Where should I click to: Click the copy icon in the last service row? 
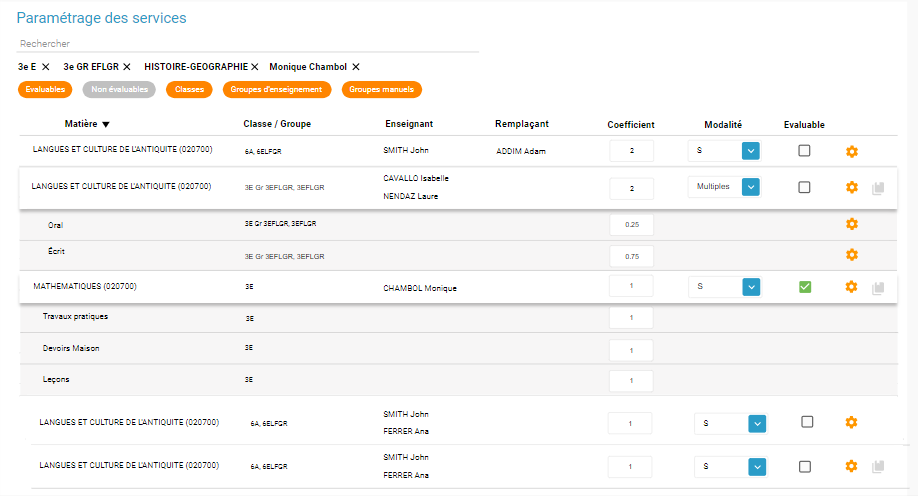point(878,467)
